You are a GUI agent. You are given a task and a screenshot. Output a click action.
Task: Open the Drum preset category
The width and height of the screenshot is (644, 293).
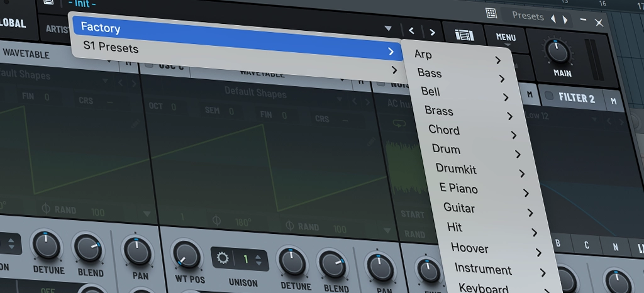446,149
